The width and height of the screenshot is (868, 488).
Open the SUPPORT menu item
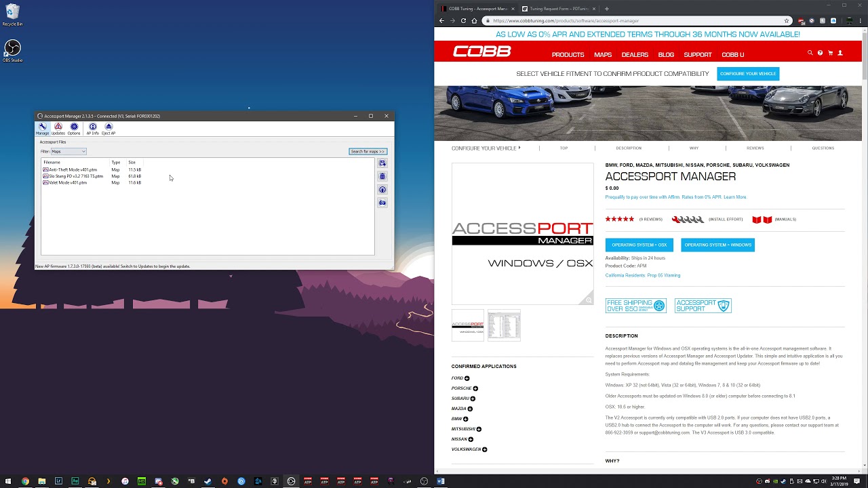698,55
